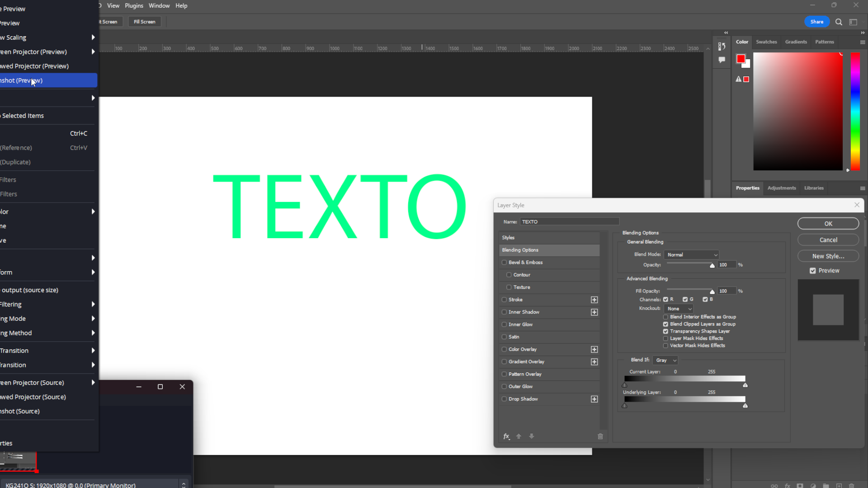Uncheck Blend Clipped Layers as Group
Screen dimensions: 868x488
(x=665, y=324)
